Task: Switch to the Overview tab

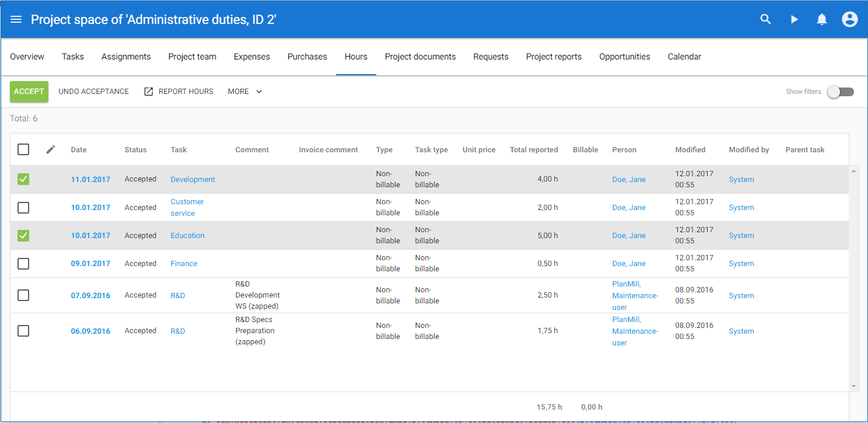Action: coord(27,57)
